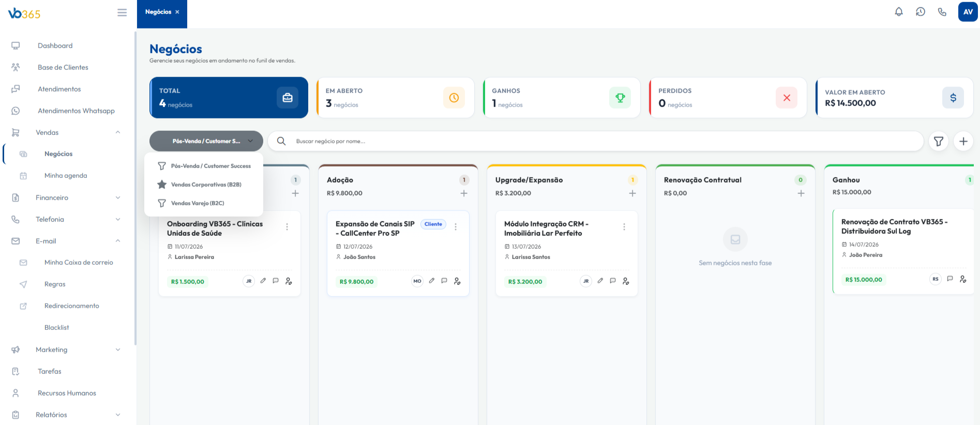Open options menu of Módulo Integração CRM card
Viewport: 980px width, 425px height.
[624, 226]
